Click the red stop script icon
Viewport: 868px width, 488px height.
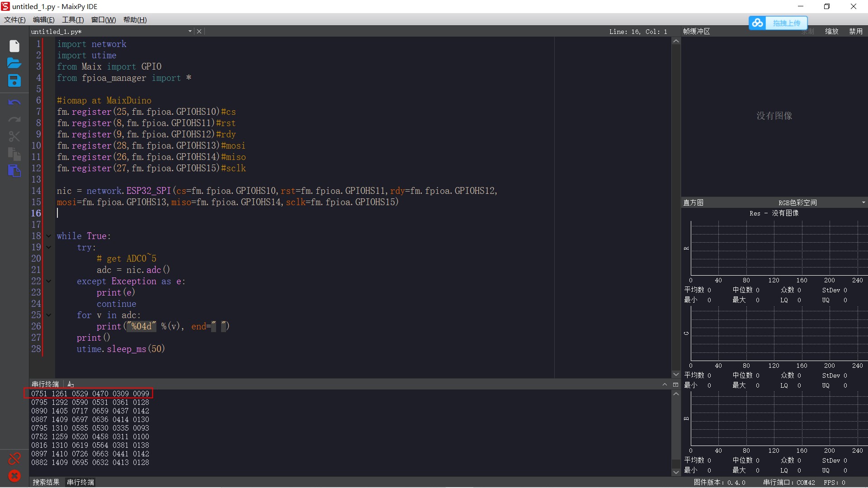[14, 476]
